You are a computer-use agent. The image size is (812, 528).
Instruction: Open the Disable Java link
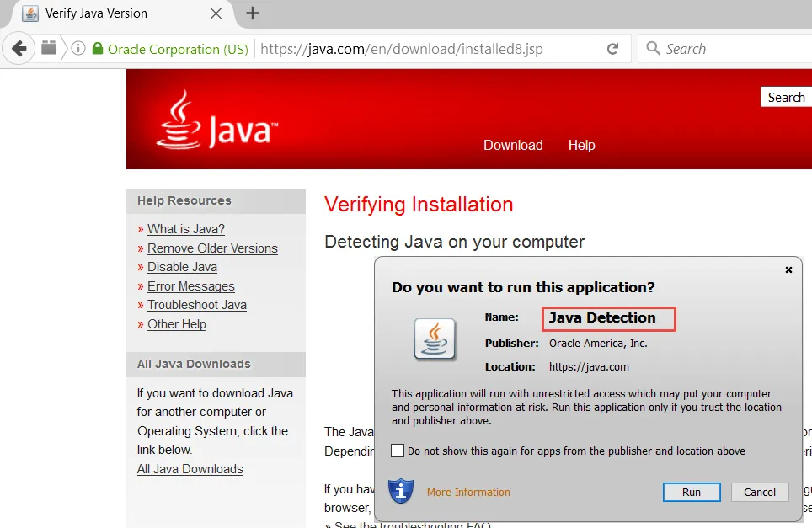(x=182, y=267)
